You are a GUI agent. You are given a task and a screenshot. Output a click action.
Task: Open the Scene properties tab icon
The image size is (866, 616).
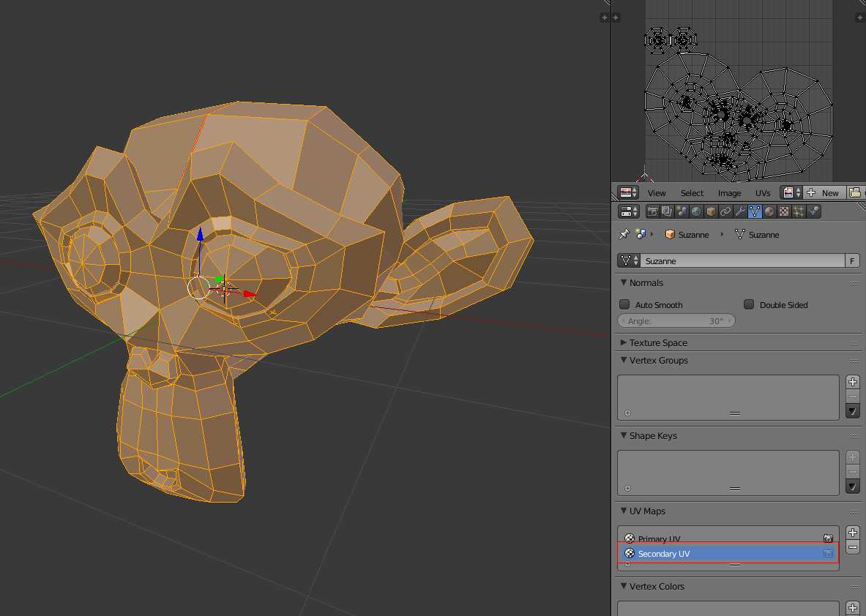point(680,211)
